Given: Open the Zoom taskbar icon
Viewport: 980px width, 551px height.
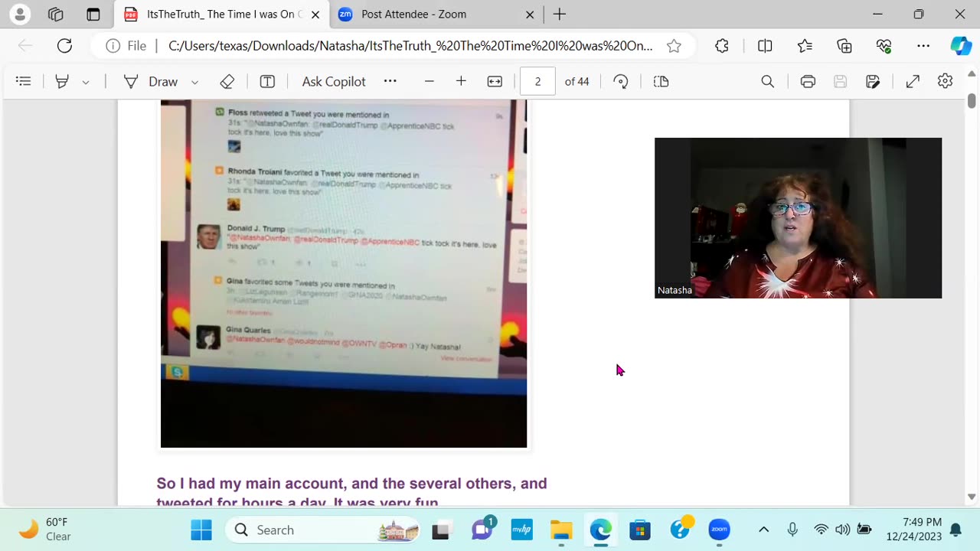Looking at the screenshot, I should tap(719, 530).
